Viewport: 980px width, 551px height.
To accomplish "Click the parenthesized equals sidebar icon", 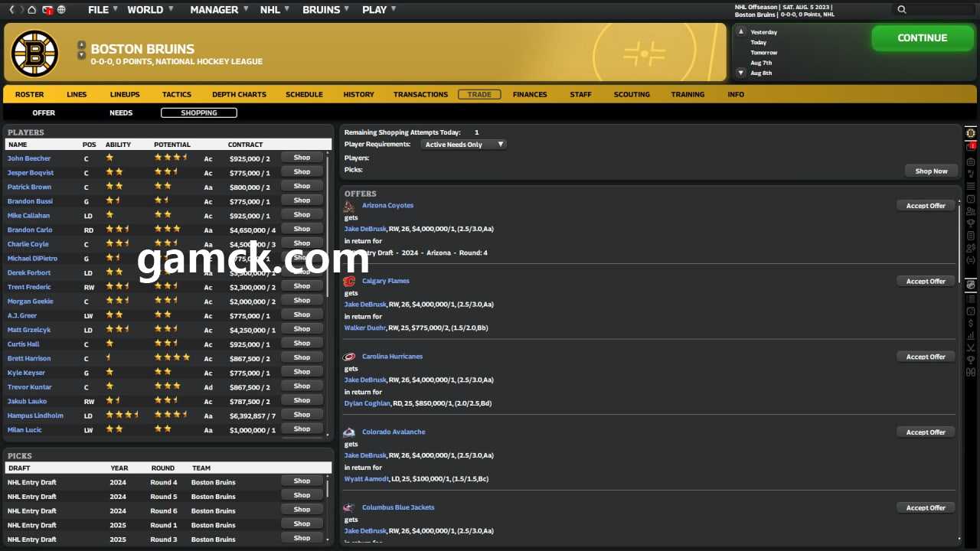I will 970,260.
